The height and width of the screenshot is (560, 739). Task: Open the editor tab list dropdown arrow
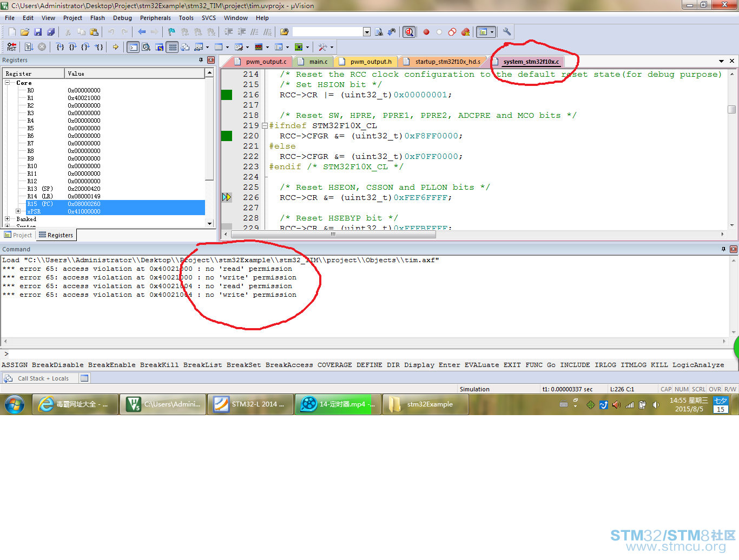coord(721,61)
